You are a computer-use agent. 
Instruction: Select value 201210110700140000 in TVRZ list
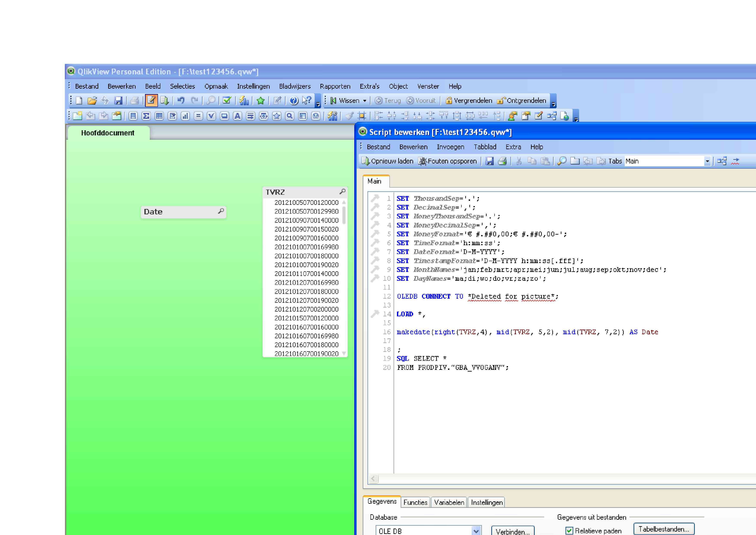coord(306,274)
